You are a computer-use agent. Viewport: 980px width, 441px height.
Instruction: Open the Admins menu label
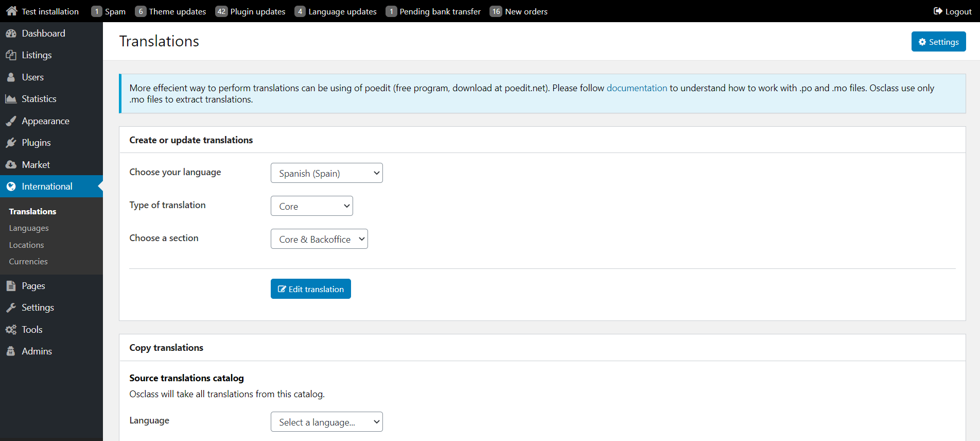tap(37, 351)
